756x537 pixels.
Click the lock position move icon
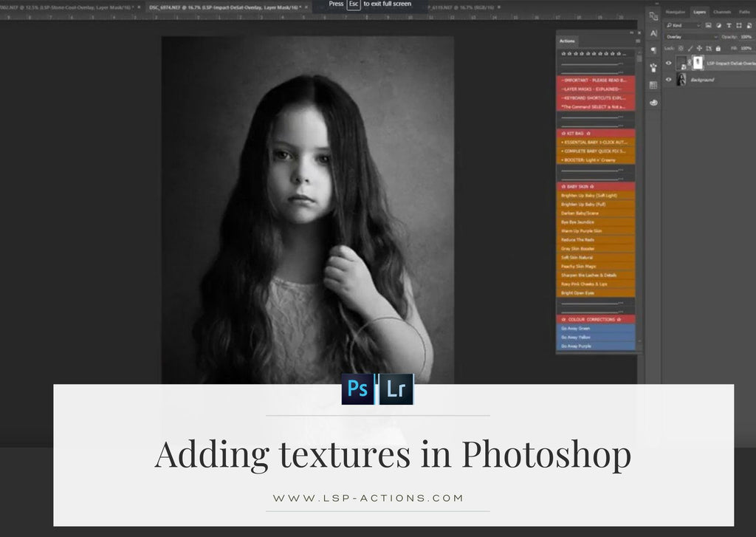(x=701, y=48)
